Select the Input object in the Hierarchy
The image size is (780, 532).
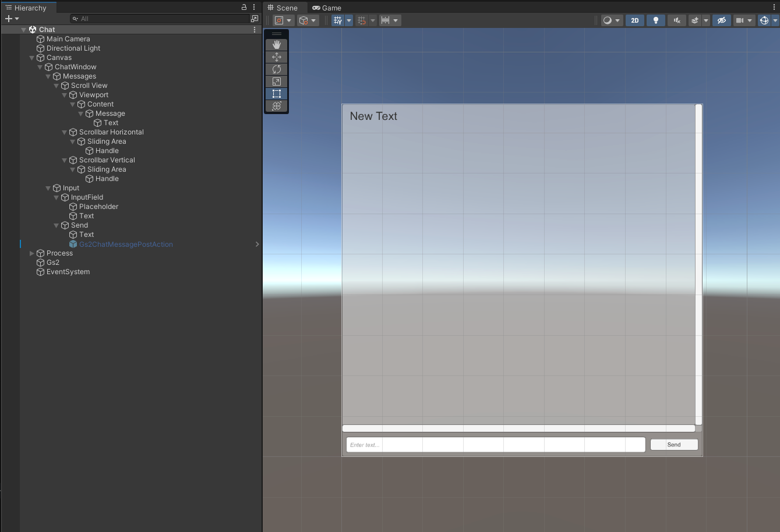click(71, 188)
